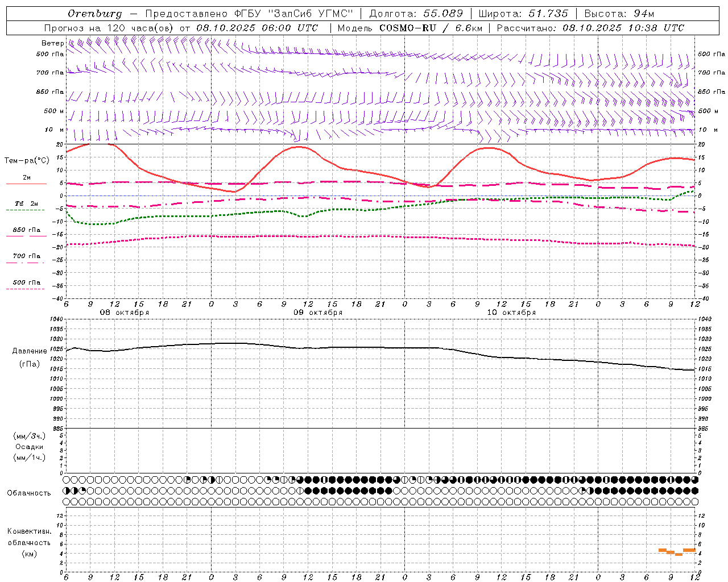Click the Td 2м dew point legend label

coord(27,203)
